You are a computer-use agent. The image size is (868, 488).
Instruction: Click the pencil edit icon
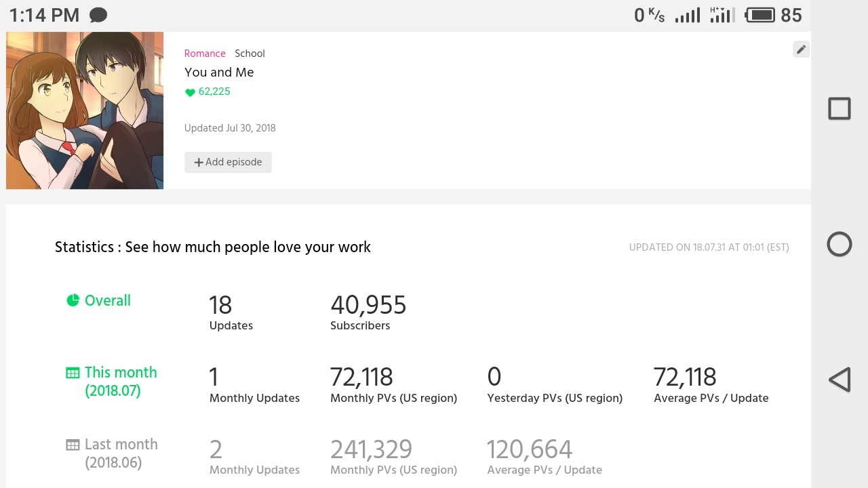click(801, 49)
